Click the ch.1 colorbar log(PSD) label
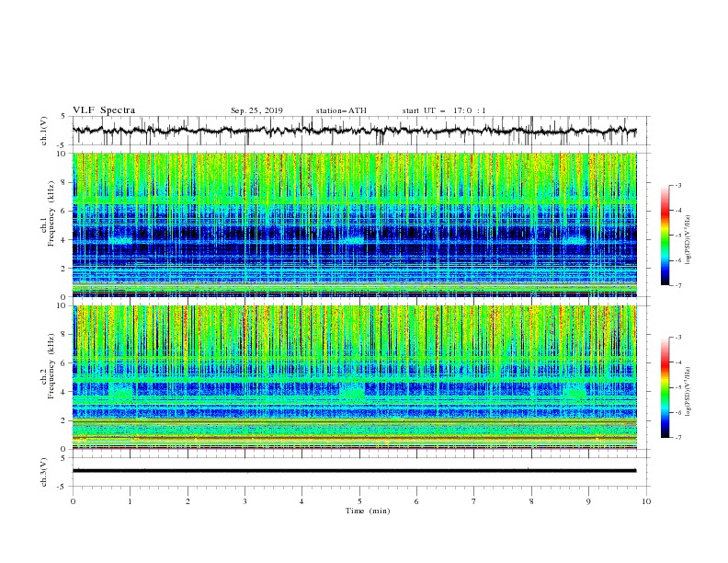 pyautogui.click(x=688, y=240)
